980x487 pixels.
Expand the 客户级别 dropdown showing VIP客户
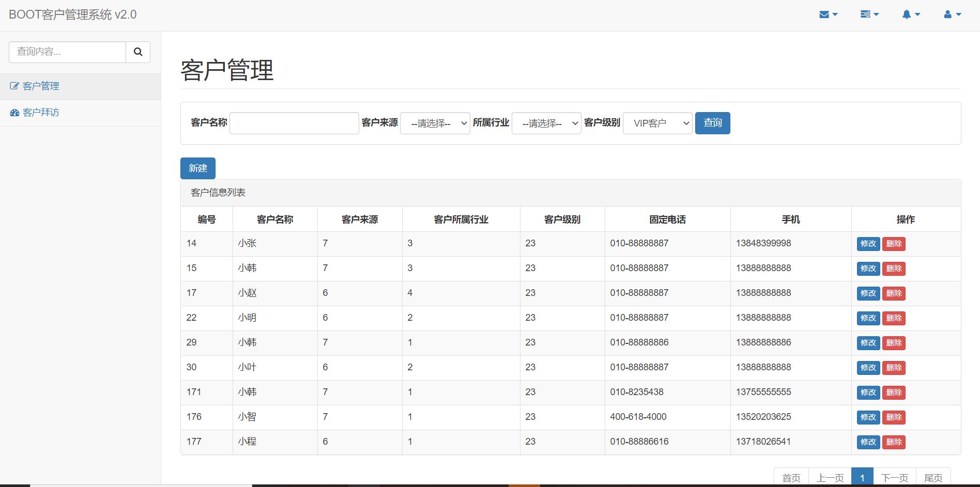(657, 123)
